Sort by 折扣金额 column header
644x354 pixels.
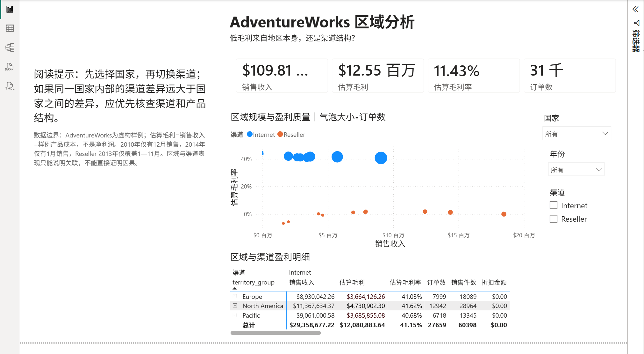494,282
